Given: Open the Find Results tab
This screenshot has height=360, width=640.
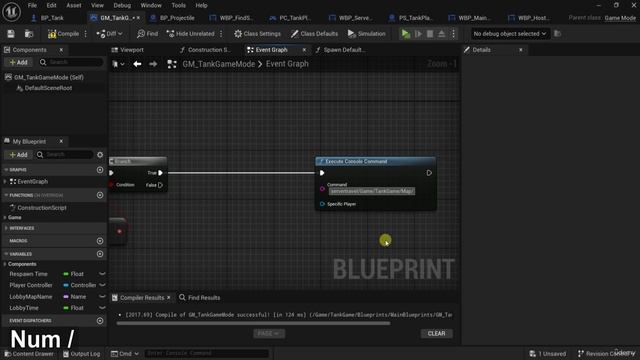Looking at the screenshot, I should coord(200,298).
